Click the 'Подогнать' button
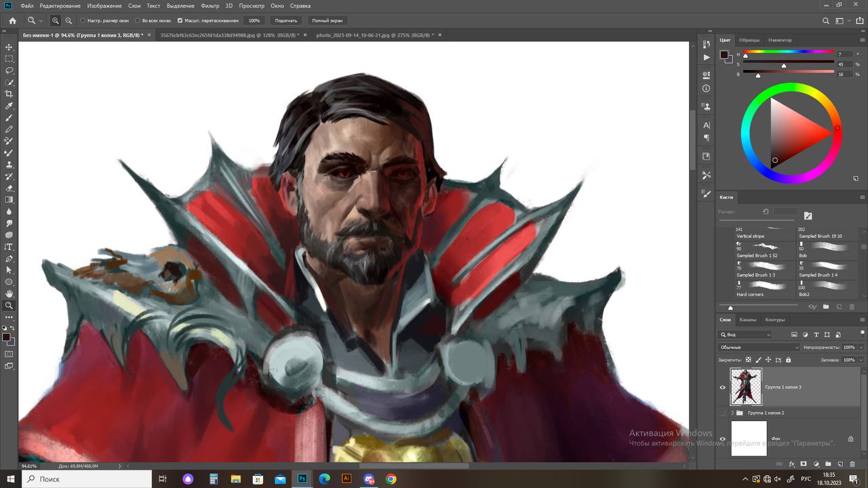 (x=286, y=21)
